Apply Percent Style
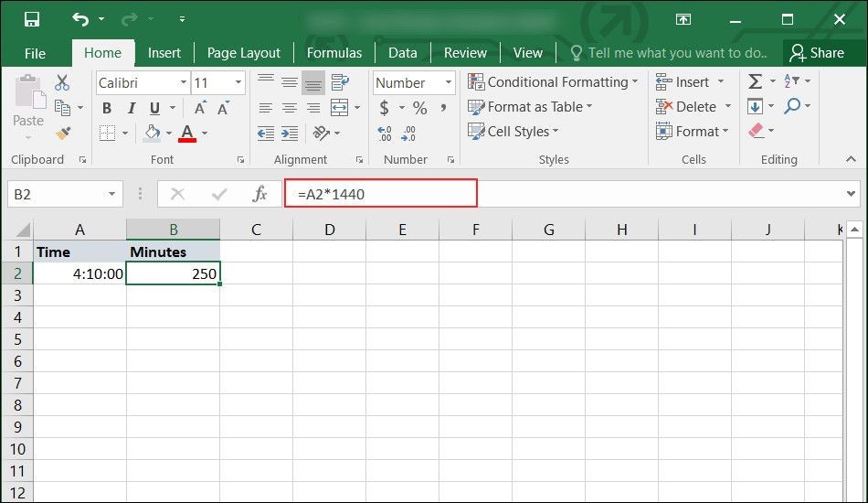The width and height of the screenshot is (868, 503). tap(420, 108)
